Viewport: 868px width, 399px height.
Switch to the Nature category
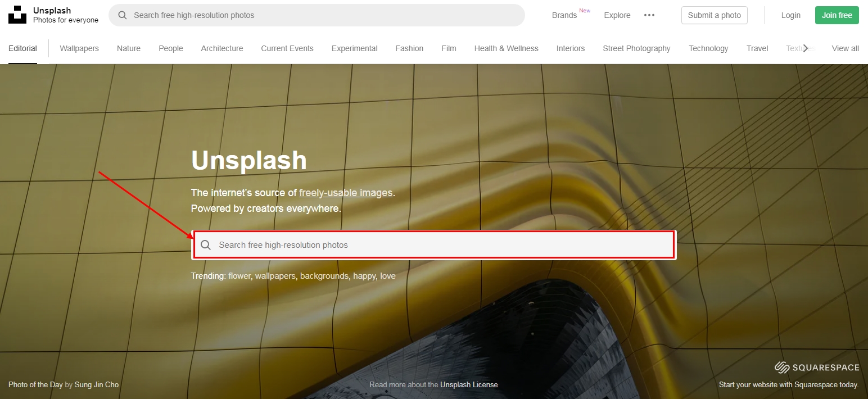tap(129, 48)
